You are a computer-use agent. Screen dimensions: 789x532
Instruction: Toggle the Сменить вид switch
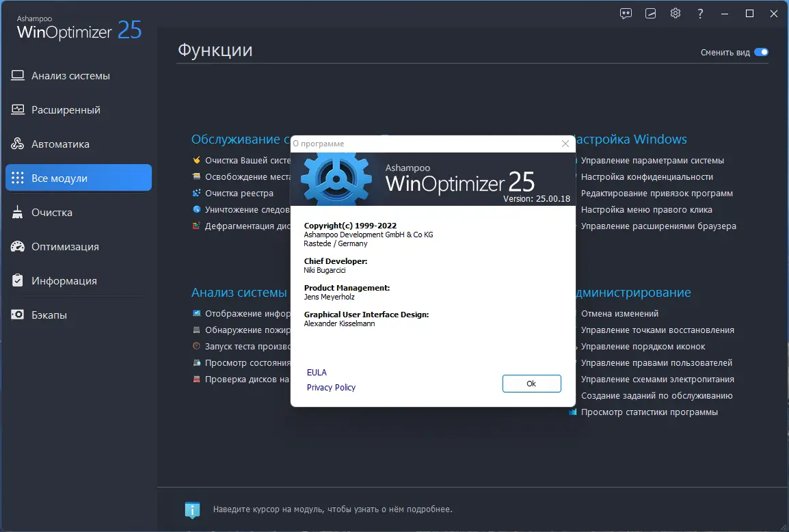click(761, 53)
